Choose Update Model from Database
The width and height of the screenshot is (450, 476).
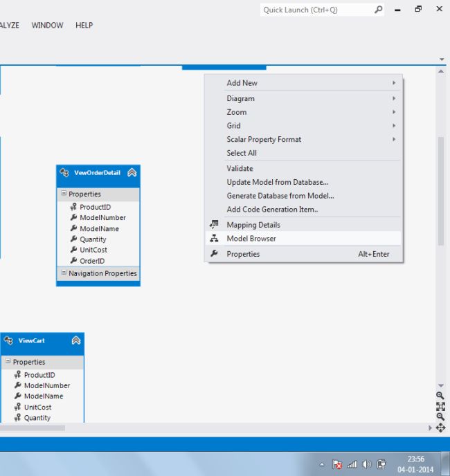pyautogui.click(x=303, y=182)
